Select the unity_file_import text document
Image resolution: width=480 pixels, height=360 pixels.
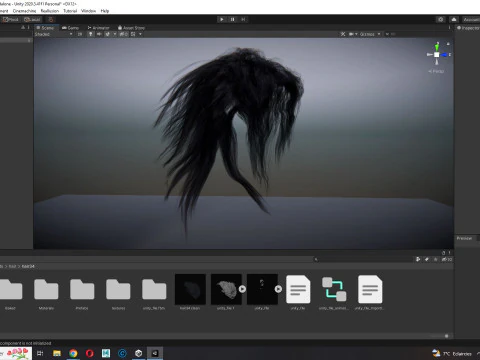coord(370,289)
